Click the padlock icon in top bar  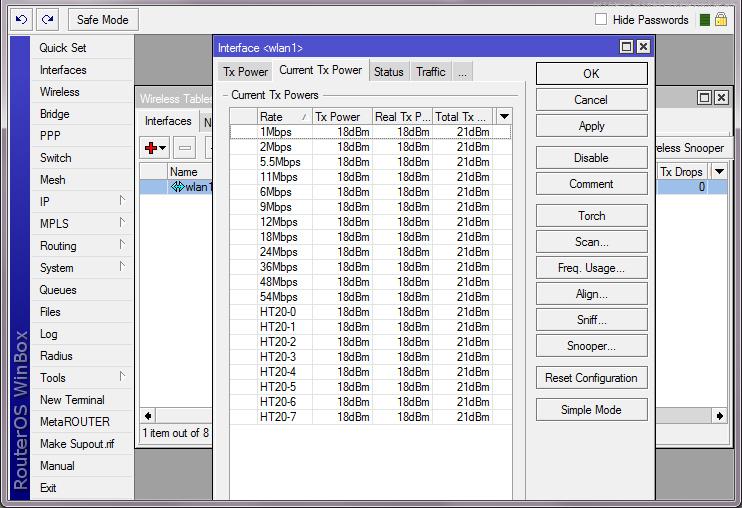coord(721,19)
